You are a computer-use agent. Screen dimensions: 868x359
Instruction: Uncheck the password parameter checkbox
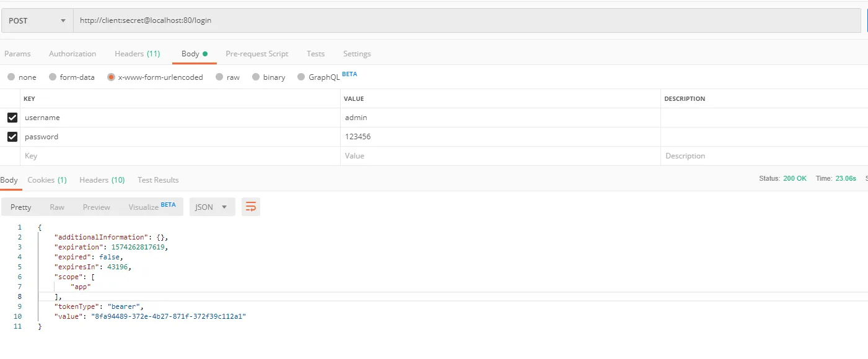click(12, 137)
